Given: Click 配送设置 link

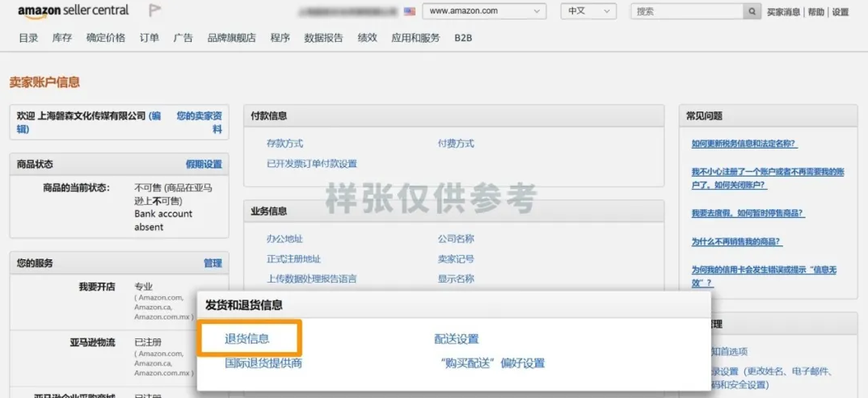Looking at the screenshot, I should pyautogui.click(x=457, y=339).
